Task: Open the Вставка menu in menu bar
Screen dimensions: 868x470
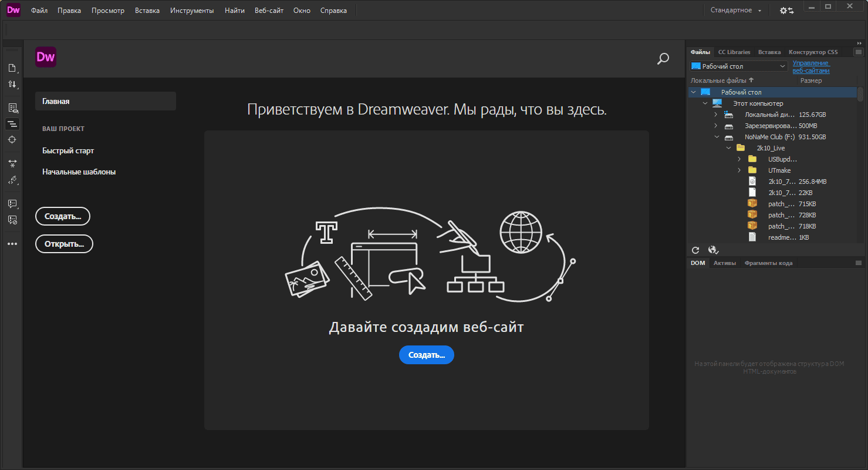Action: [x=147, y=11]
